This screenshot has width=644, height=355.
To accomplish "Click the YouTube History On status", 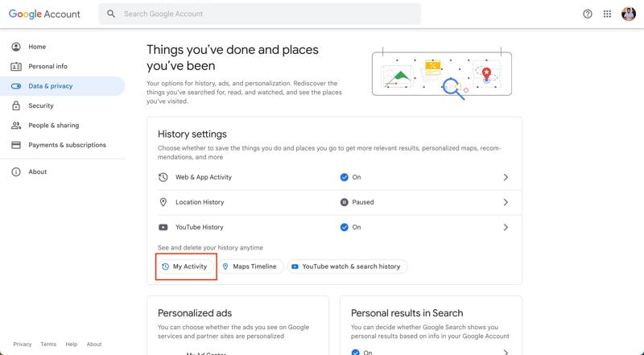I will 351,227.
